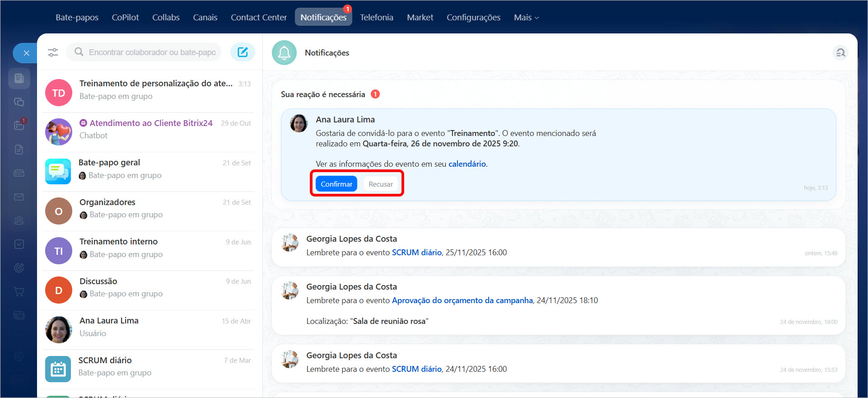Confirm the Treinamento event invitation

[x=336, y=184]
